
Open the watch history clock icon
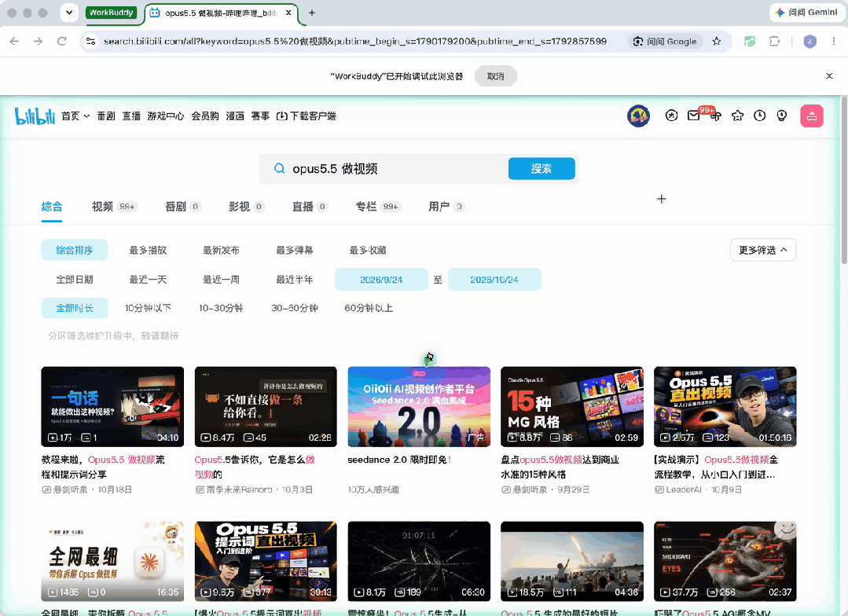[x=760, y=115]
